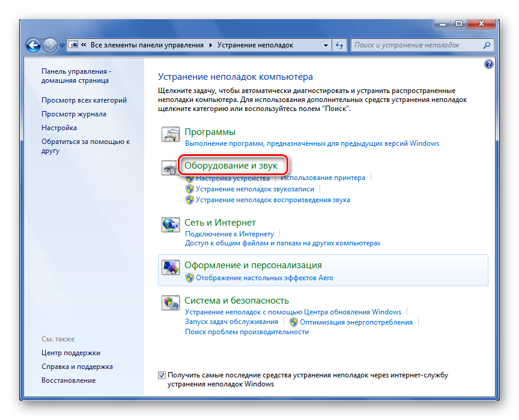Screen dimensions: 519x420
Task: Expand the address bar history dropdown arrow
Action: tap(326, 45)
